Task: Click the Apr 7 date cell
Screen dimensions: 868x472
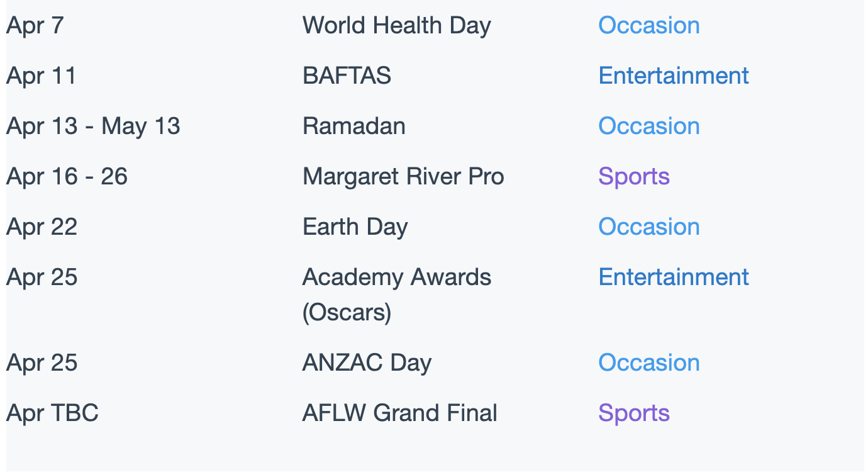Action: 35,26
